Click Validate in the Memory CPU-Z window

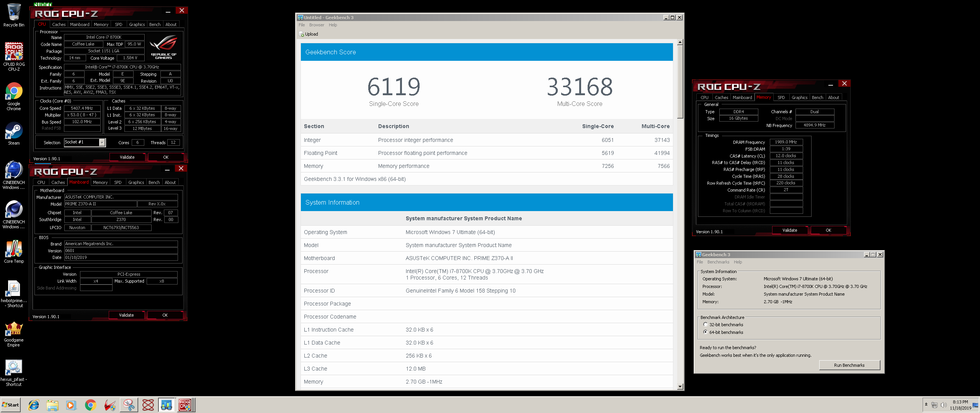790,230
